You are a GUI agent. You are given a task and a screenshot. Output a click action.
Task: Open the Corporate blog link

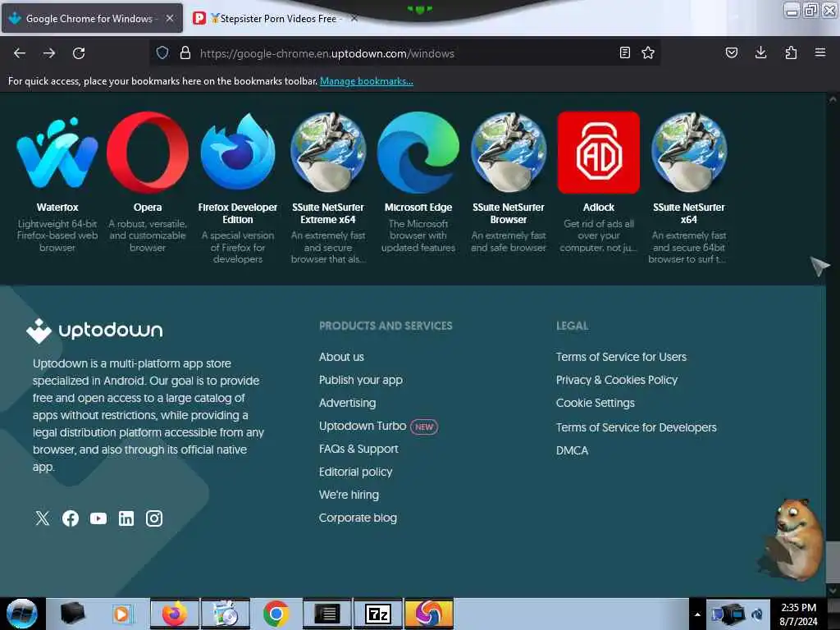pyautogui.click(x=358, y=518)
